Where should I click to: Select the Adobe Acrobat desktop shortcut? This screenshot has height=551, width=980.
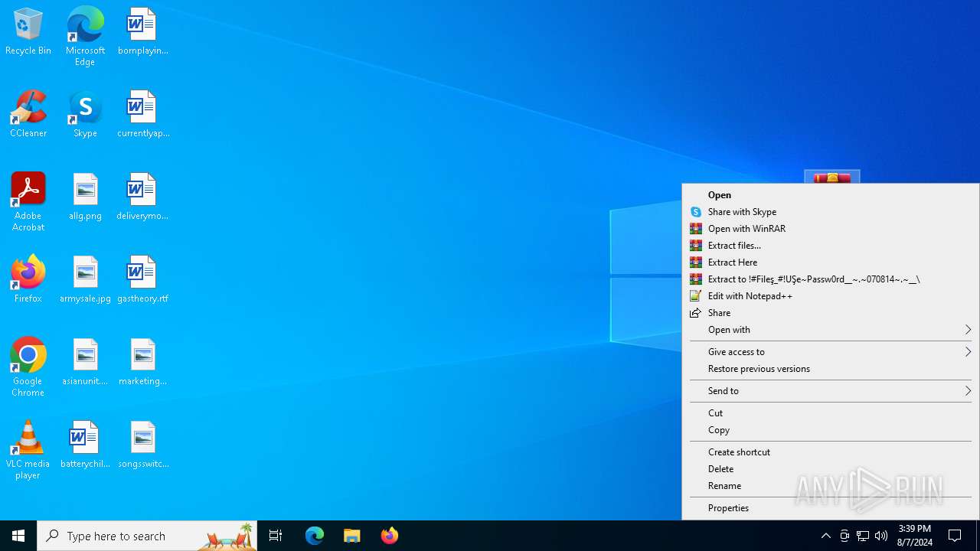(x=28, y=201)
